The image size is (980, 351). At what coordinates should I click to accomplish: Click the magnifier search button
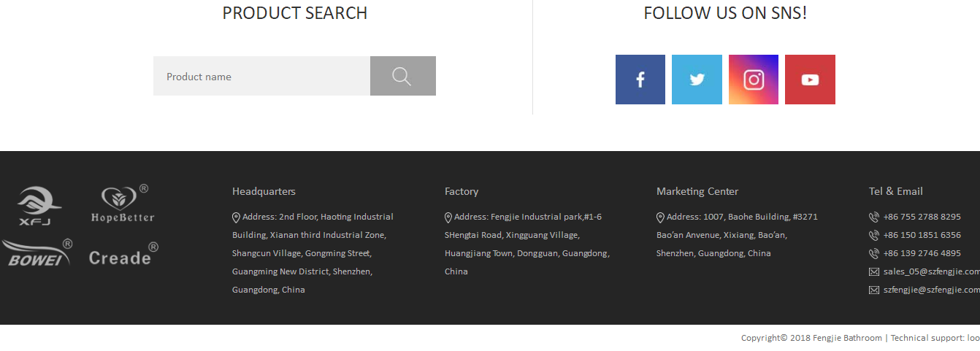tap(402, 76)
